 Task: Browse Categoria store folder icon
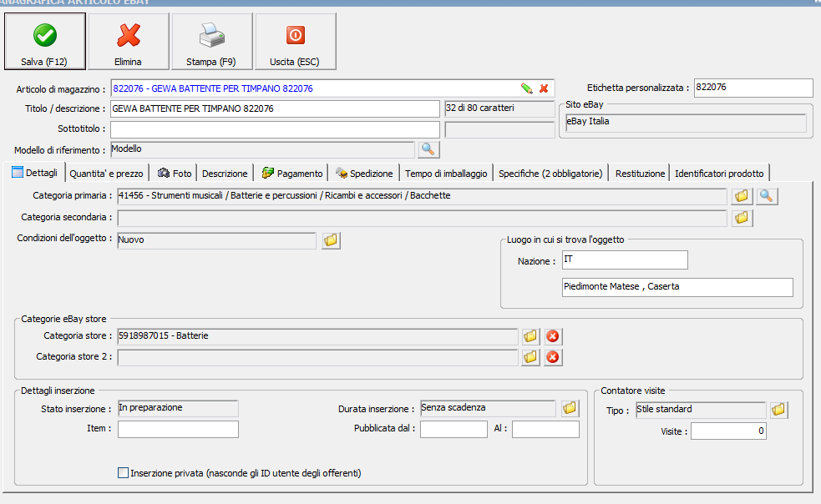pyautogui.click(x=530, y=336)
